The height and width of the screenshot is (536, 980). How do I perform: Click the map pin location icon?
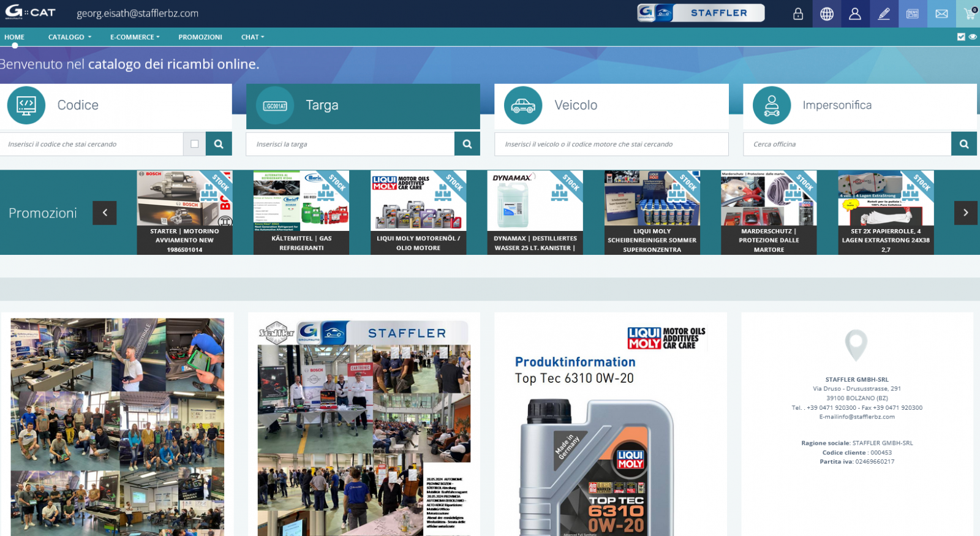pyautogui.click(x=856, y=345)
